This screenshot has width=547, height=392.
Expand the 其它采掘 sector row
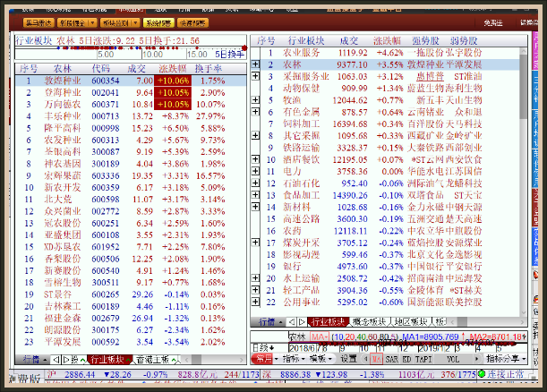pos(256,135)
